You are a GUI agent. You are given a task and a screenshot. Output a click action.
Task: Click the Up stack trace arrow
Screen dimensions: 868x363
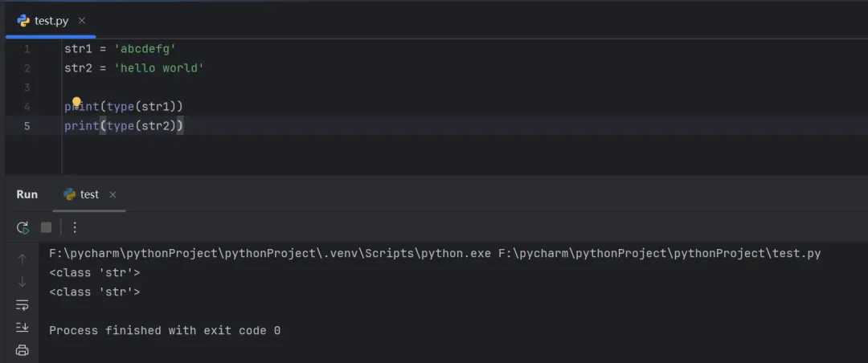[x=23, y=259]
